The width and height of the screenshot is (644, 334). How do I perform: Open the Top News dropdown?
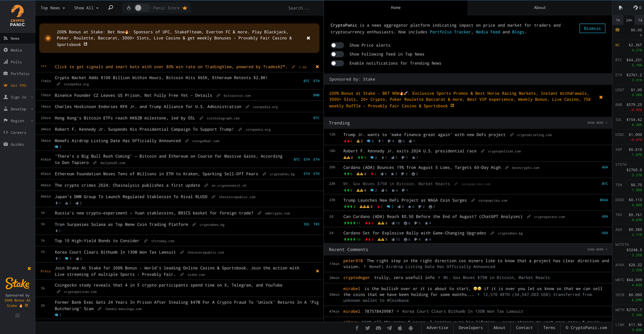click(x=53, y=8)
